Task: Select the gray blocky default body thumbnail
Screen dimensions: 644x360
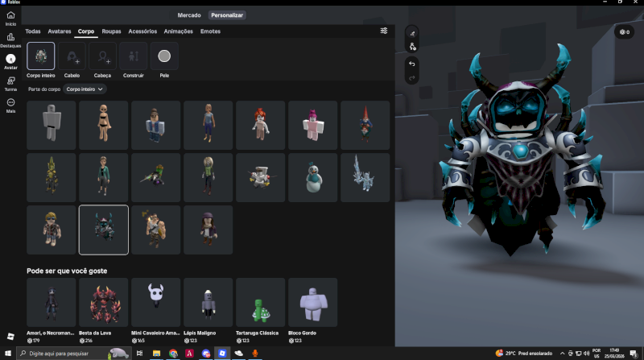Action: 52,126
